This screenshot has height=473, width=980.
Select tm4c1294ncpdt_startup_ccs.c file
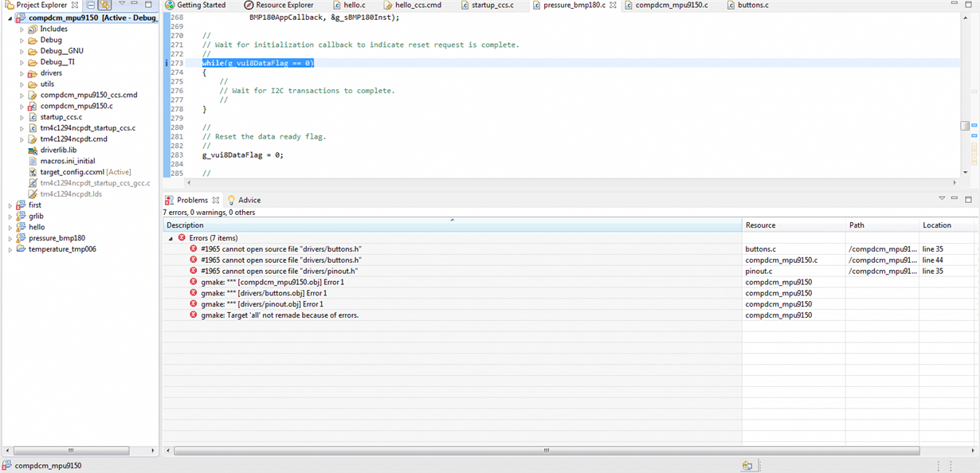click(x=88, y=128)
